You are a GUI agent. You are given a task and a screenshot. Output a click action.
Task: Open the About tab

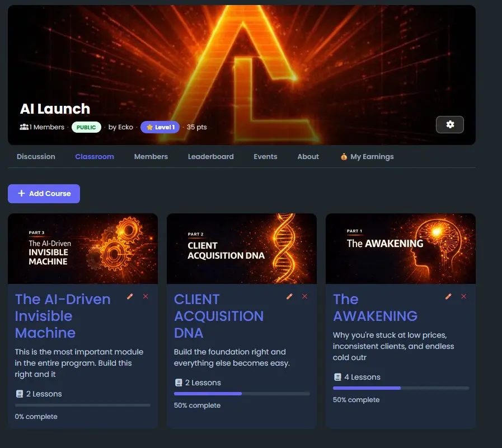(x=308, y=157)
